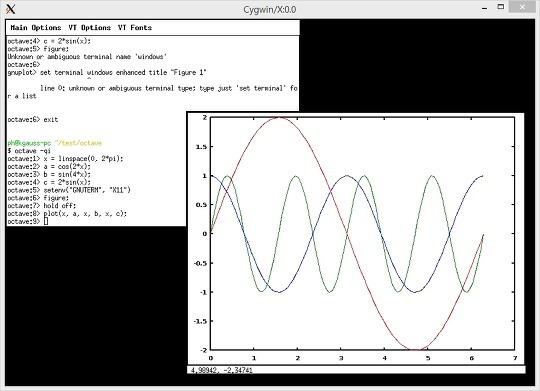Image resolution: width=540 pixels, height=391 pixels.
Task: Click the Cygwin/X:0.0 window title text
Action: (270, 9)
